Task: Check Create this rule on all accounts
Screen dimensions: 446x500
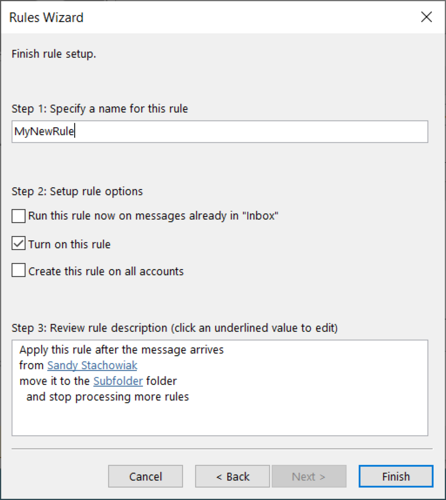Action: (x=18, y=270)
